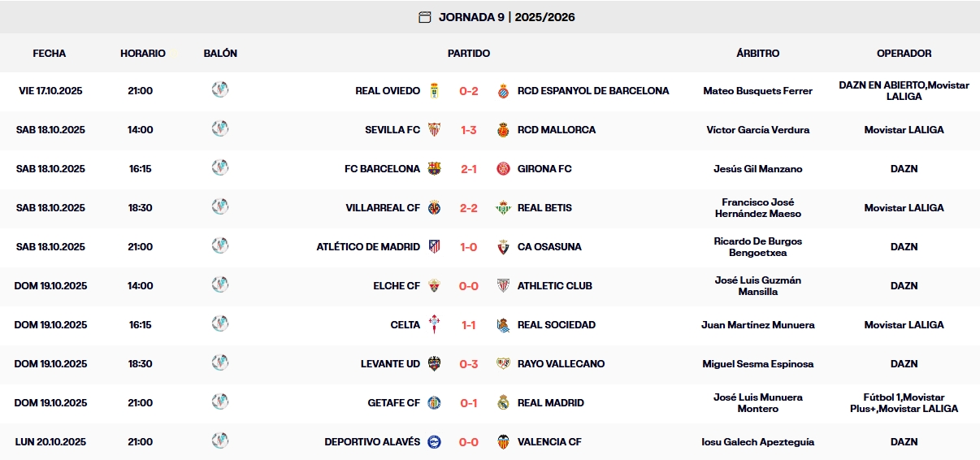Click the Rayo Vallecano crest

[x=503, y=364]
